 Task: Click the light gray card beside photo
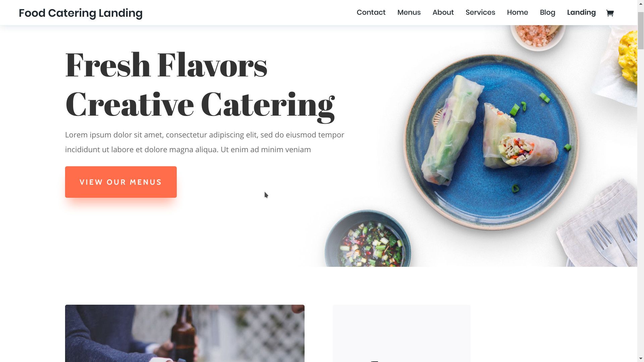(x=401, y=333)
